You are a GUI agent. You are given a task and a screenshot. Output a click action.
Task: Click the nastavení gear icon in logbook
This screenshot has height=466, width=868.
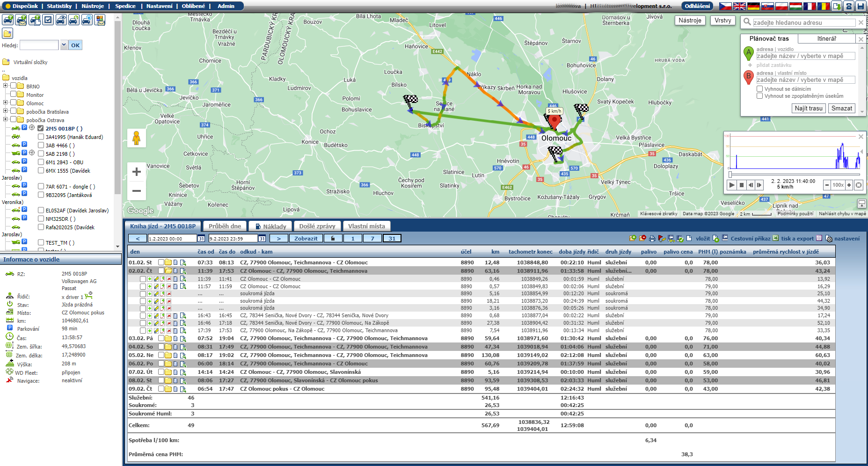829,239
